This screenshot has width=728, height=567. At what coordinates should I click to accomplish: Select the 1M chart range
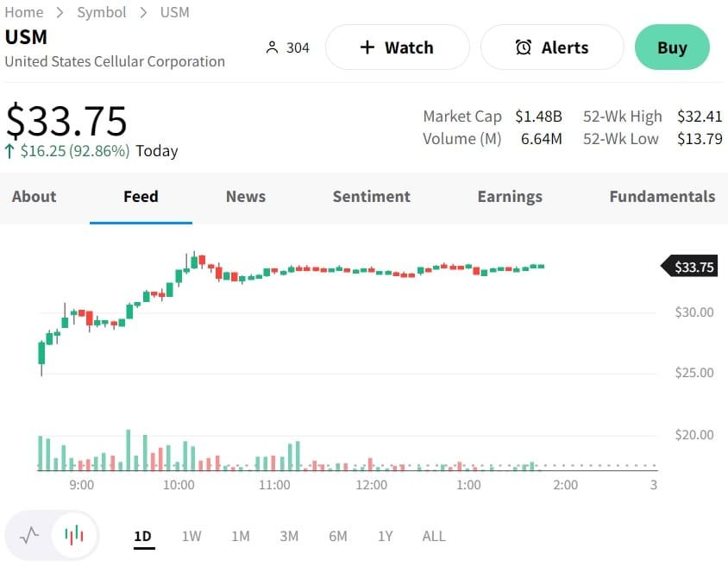coord(241,536)
